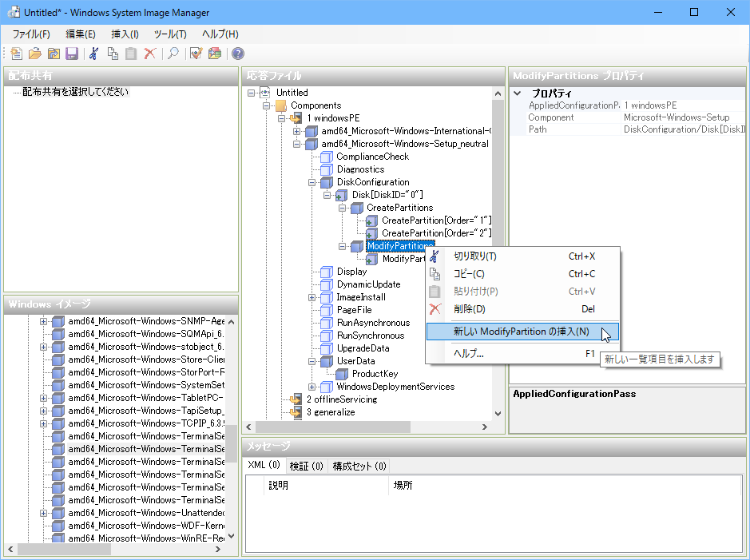Viewport: 750px width, 560px height.
Task: Click the Validate Answer File toolbar icon
Action: click(196, 54)
